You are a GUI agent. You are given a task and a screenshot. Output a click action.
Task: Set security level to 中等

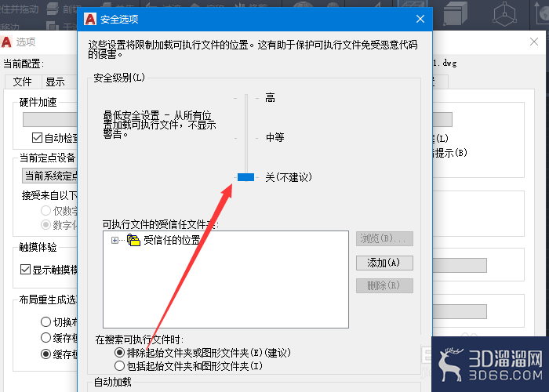[x=274, y=137]
